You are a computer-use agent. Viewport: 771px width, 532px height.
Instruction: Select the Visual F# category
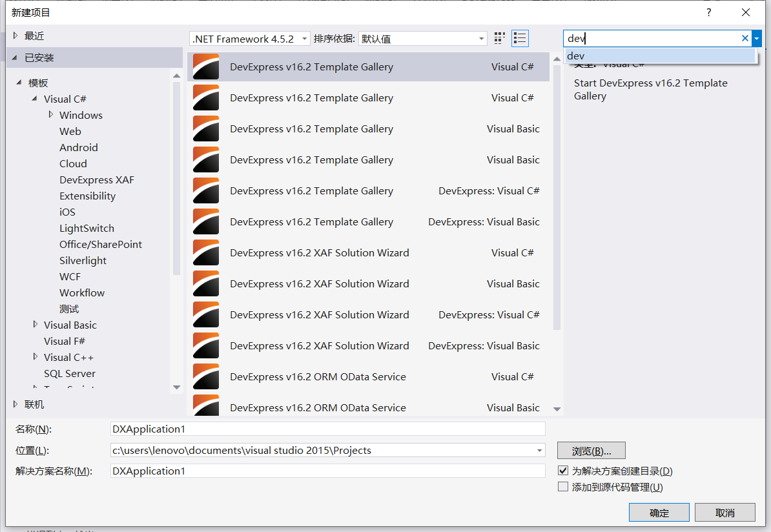(x=65, y=342)
